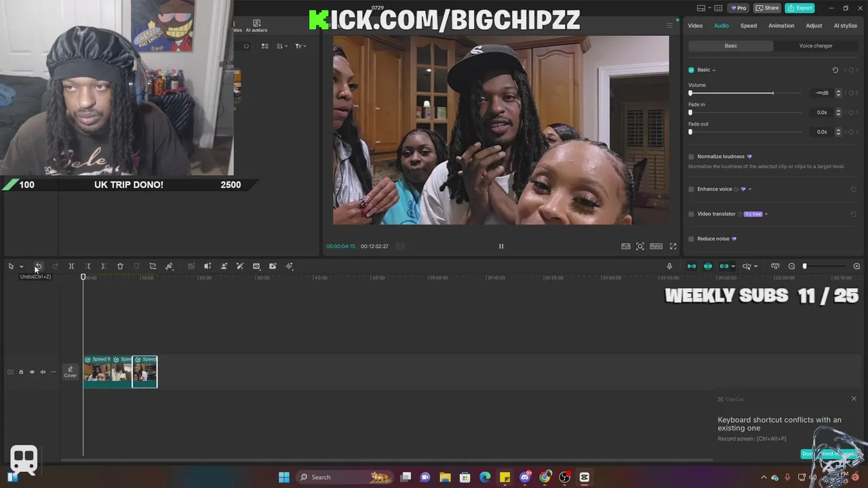Click the Split right trim icon
Screen dimensions: 868x488
pos(104,266)
